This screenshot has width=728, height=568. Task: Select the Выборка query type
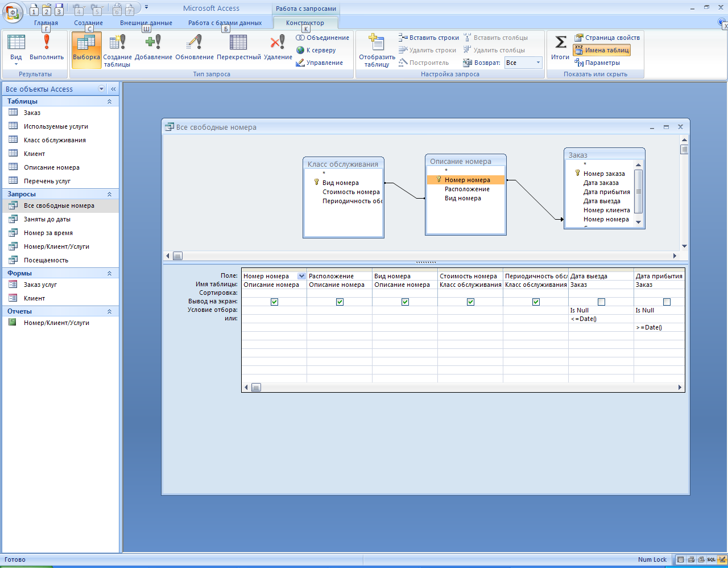[86, 50]
